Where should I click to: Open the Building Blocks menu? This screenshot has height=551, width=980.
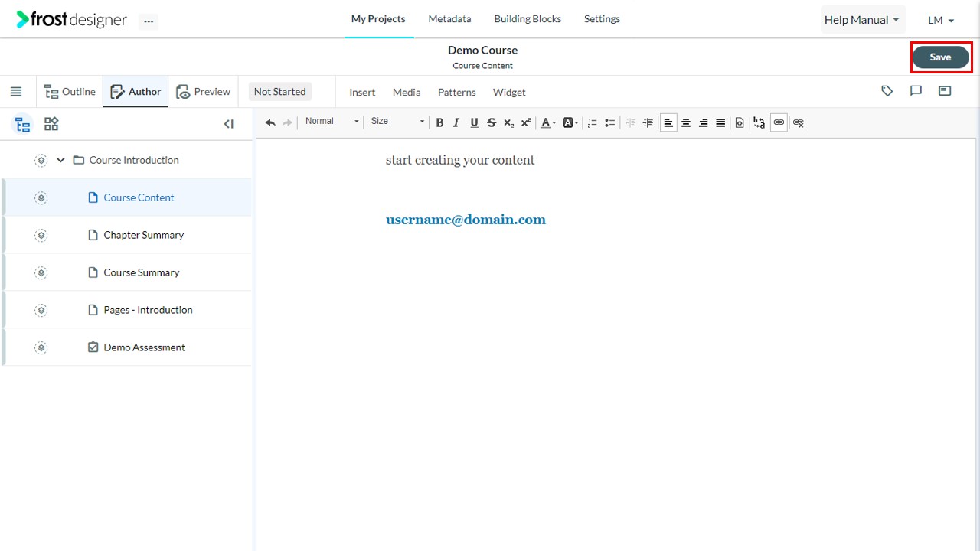click(x=528, y=19)
